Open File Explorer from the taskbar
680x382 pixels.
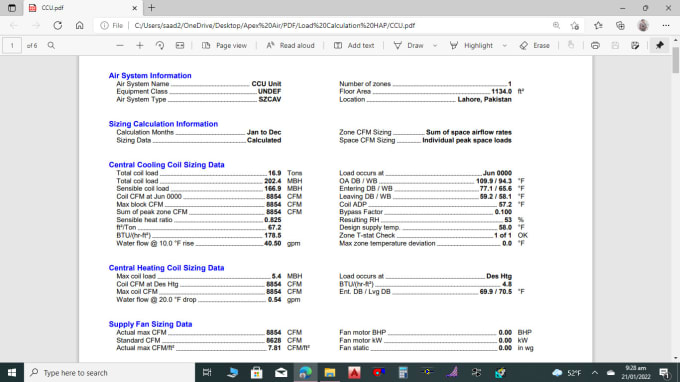click(x=330, y=372)
